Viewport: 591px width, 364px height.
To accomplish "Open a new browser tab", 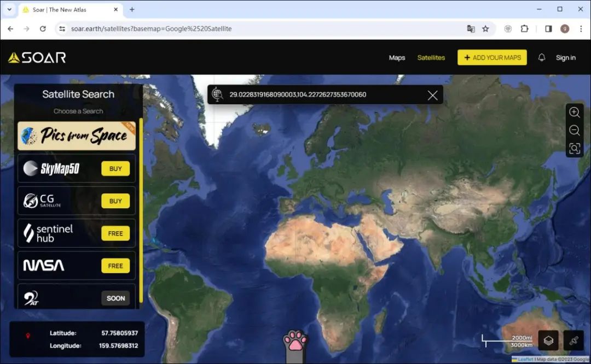I will coord(132,9).
